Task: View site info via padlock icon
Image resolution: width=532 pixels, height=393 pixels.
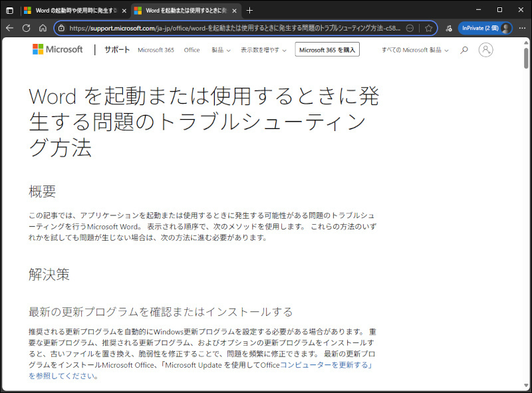Action: pos(61,28)
